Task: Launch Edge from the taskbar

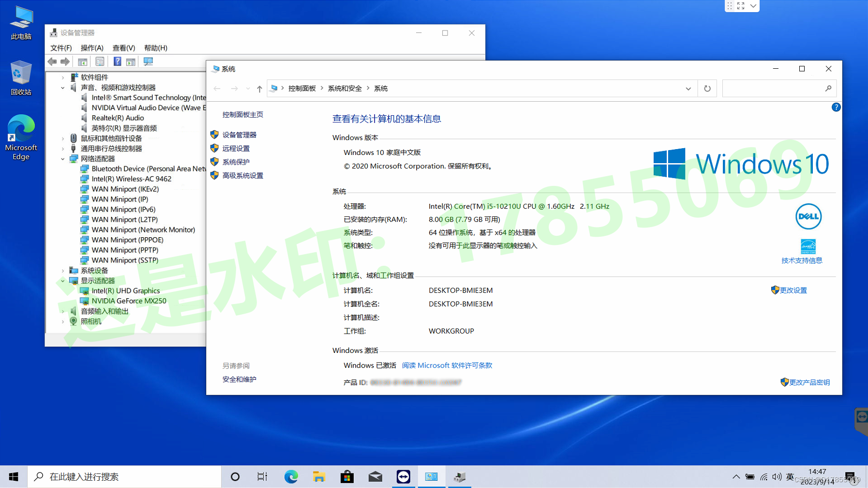Action: 291,477
